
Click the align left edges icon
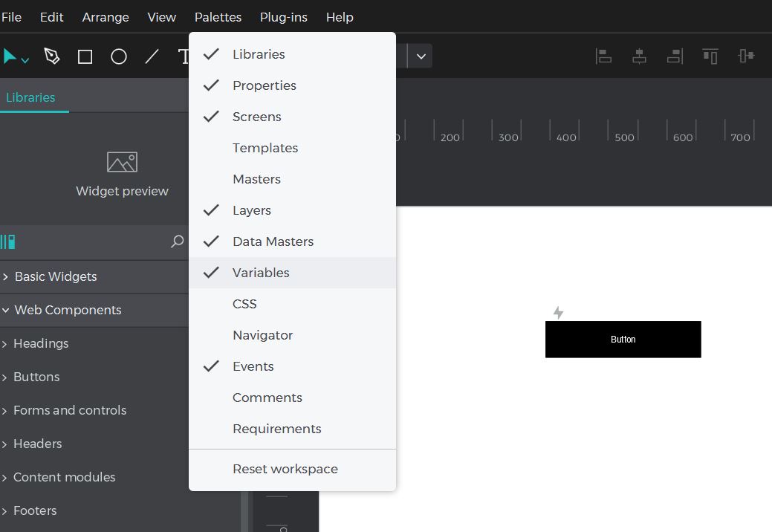pos(604,56)
